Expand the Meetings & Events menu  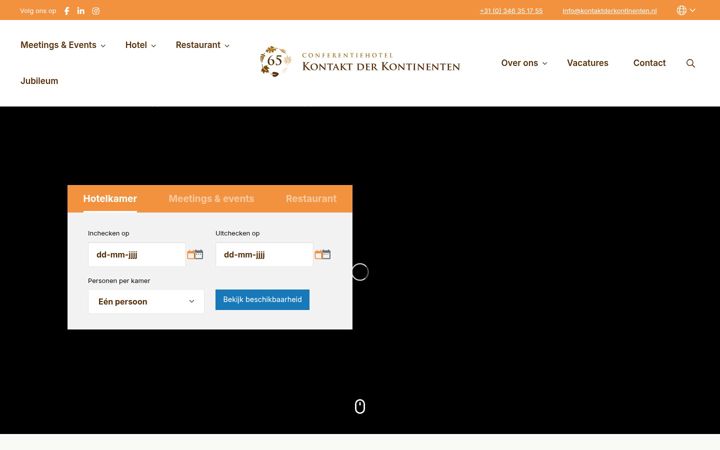63,45
